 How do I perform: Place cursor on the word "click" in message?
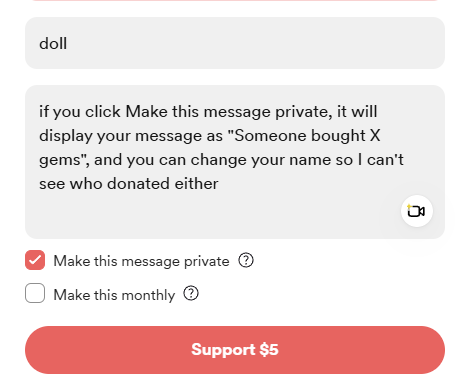click(x=103, y=111)
